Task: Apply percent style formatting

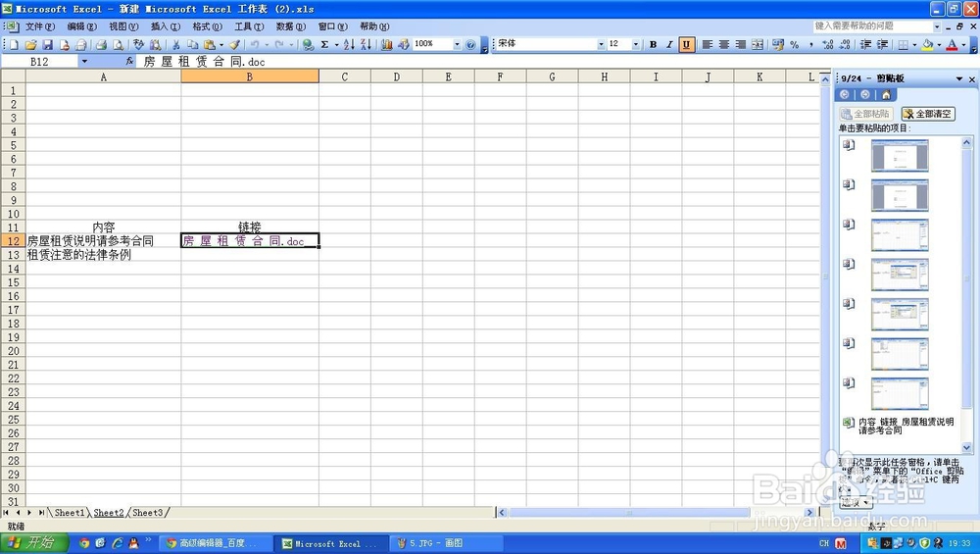Action: (795, 44)
